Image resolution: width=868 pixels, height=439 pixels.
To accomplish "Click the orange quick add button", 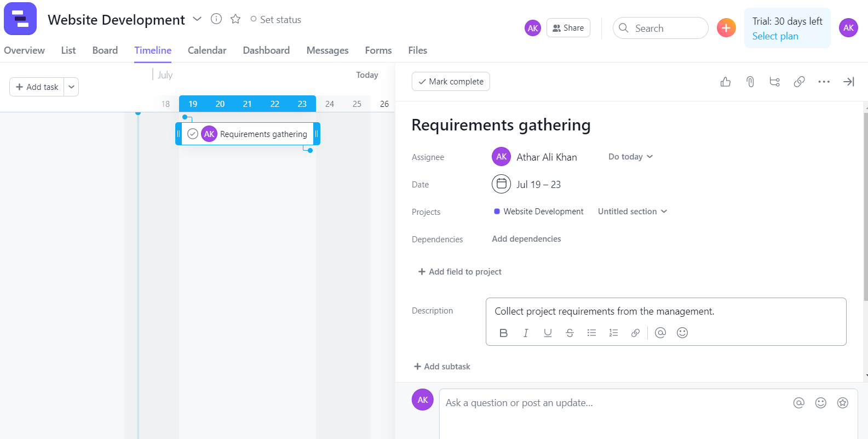I will point(726,28).
